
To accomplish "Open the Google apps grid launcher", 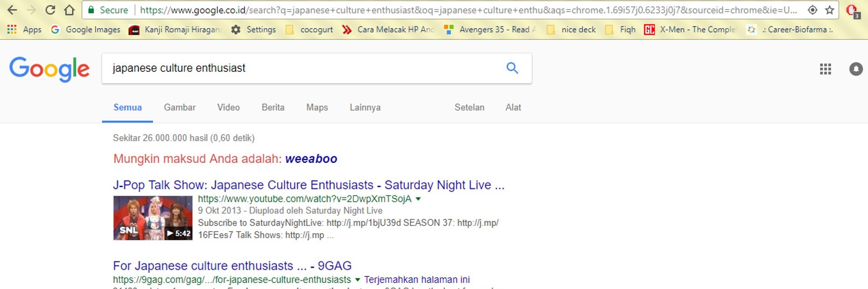I will point(825,69).
